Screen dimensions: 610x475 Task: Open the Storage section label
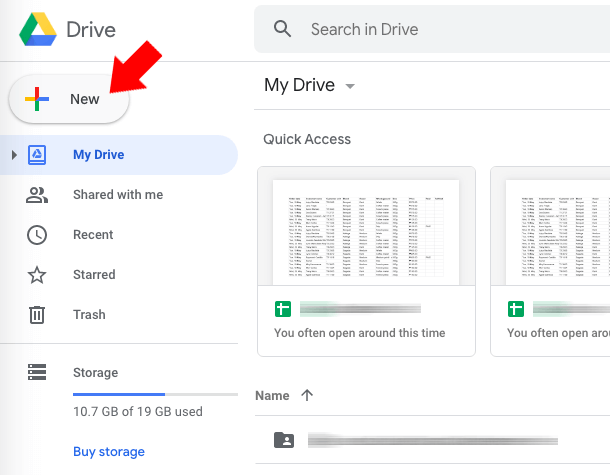tap(95, 373)
